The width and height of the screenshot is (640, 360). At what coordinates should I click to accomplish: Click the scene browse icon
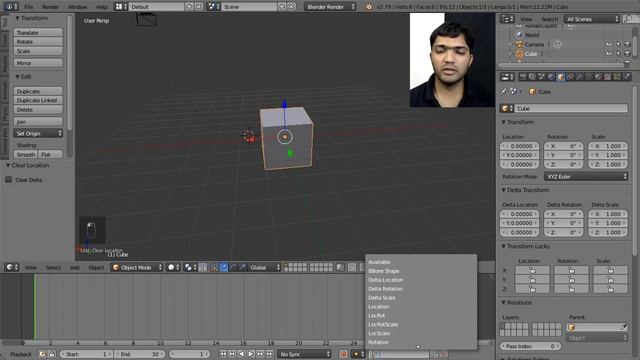(213, 7)
